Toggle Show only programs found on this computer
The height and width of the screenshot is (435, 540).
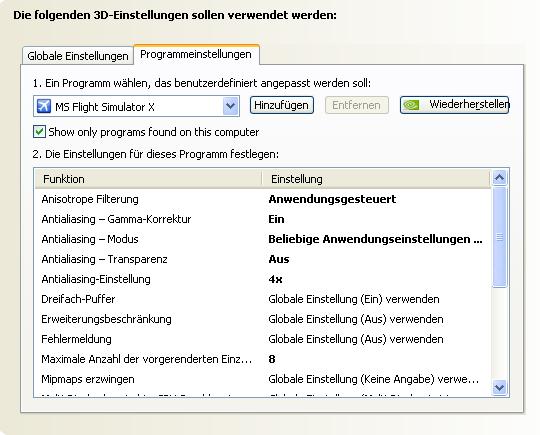39,132
